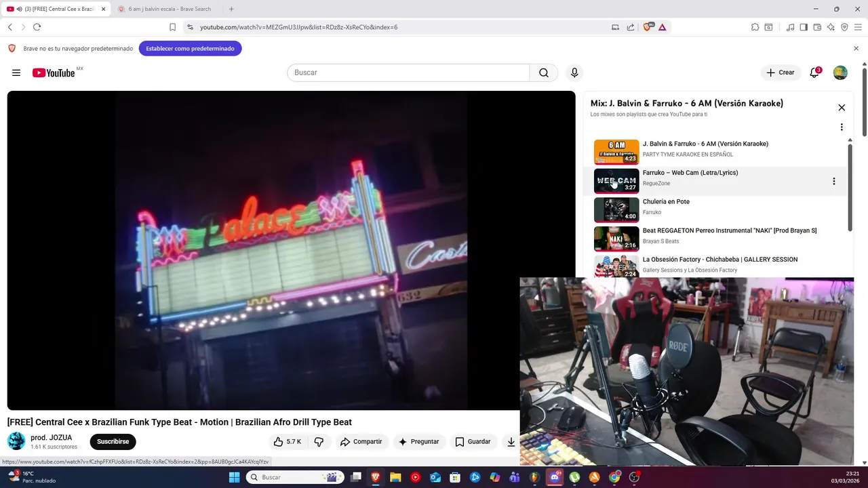Image resolution: width=868 pixels, height=488 pixels.
Task: Bookmark this page in Brave
Action: (172, 27)
